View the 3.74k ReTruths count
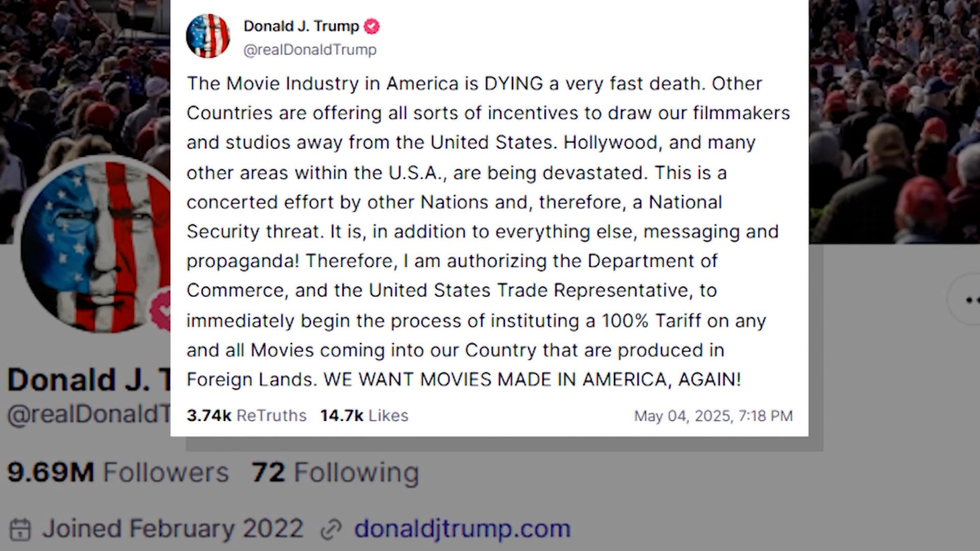The height and width of the screenshot is (551, 980). [247, 415]
